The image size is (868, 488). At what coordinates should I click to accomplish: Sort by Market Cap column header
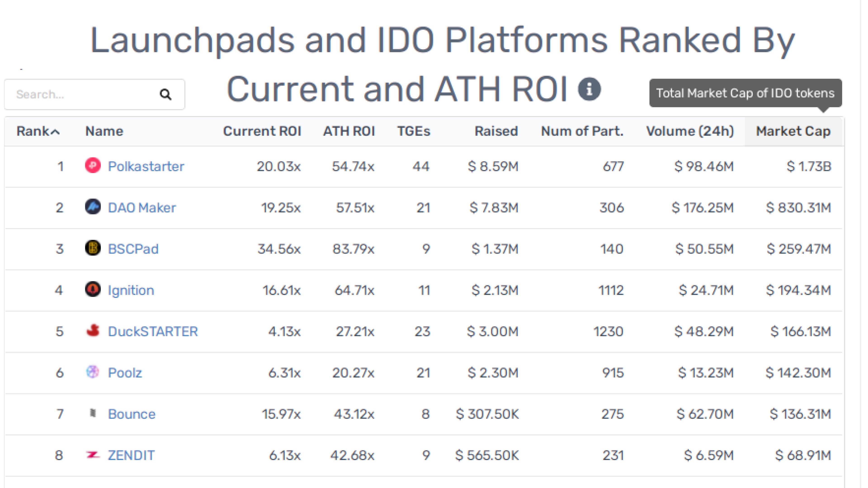[793, 131]
